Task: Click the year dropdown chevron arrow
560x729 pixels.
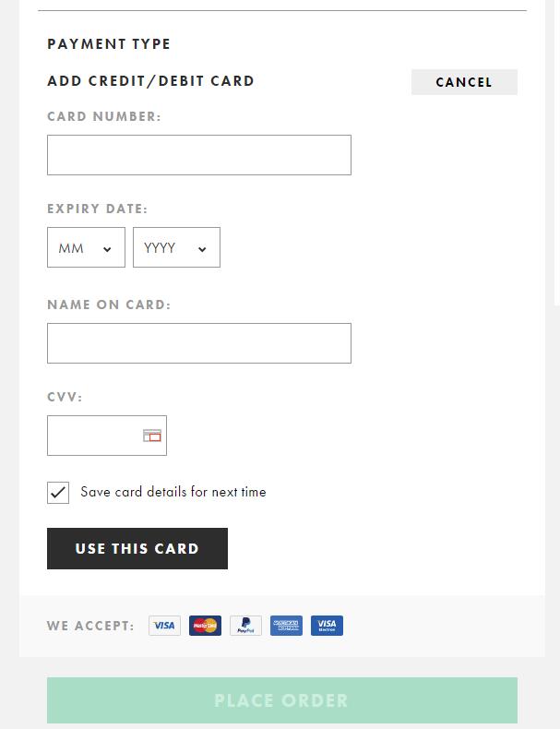Action: pos(202,249)
